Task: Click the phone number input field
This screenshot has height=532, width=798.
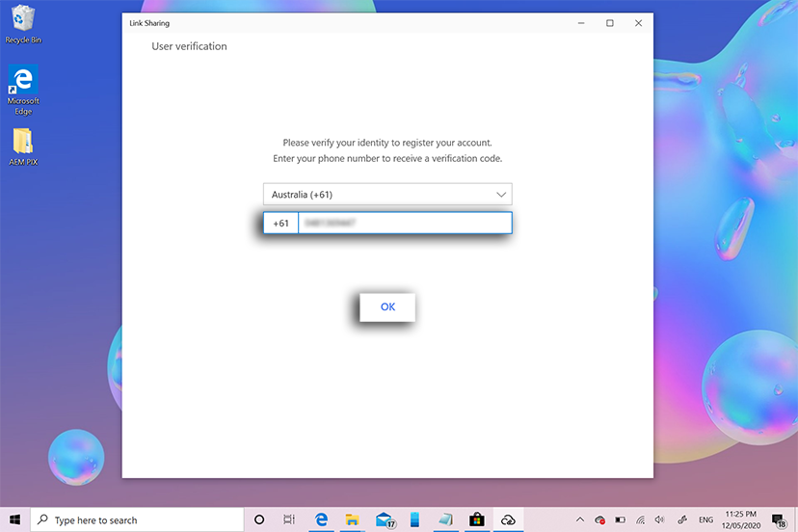Action: 405,223
